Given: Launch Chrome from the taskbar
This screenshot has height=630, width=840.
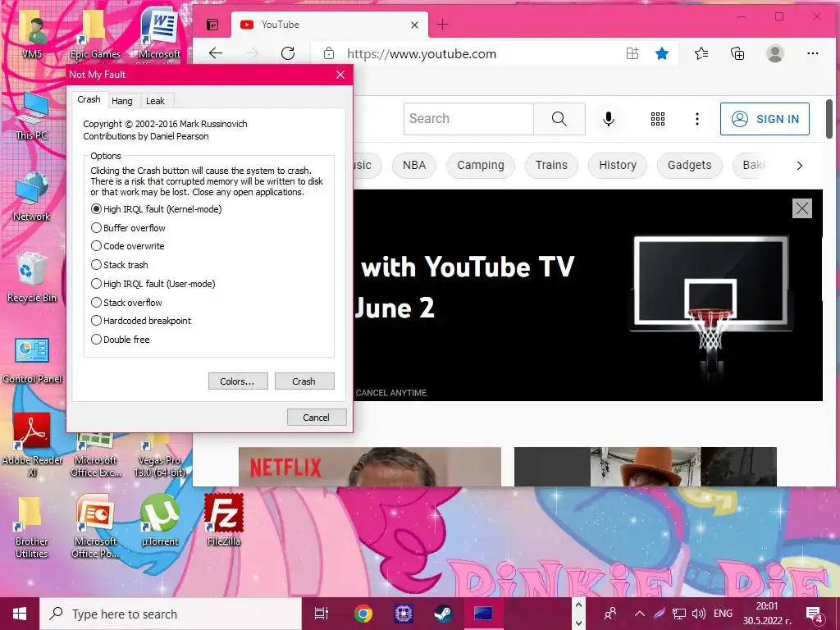Looking at the screenshot, I should (363, 614).
